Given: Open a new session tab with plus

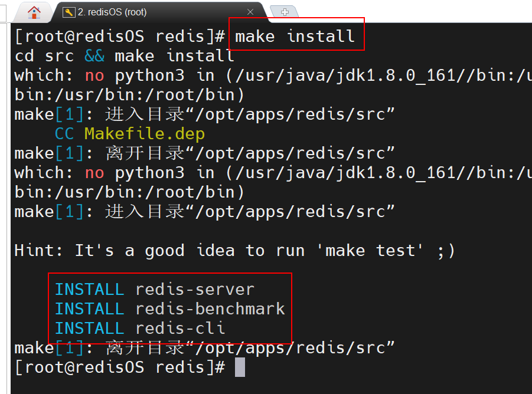Looking at the screenshot, I should pos(285,12).
